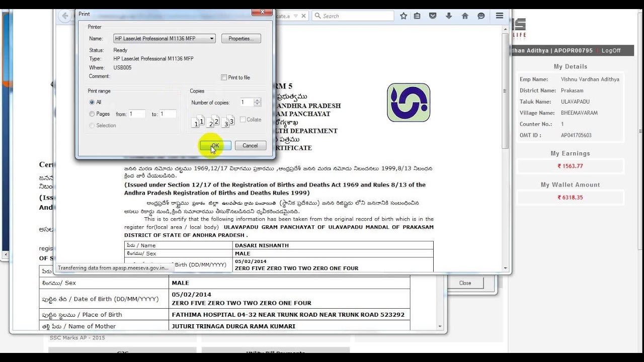Click the printer Status value Ready
Image resolution: width=644 pixels, height=362 pixels.
(x=120, y=50)
